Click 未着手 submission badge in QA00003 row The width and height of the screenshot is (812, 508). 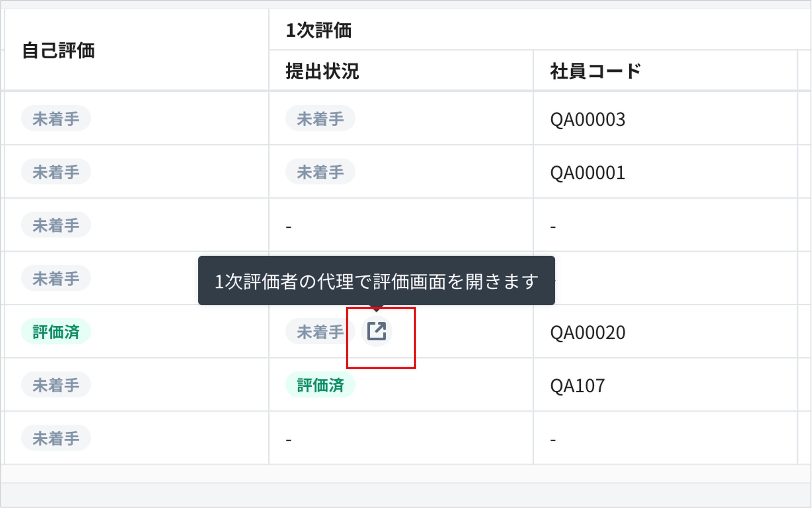(320, 118)
